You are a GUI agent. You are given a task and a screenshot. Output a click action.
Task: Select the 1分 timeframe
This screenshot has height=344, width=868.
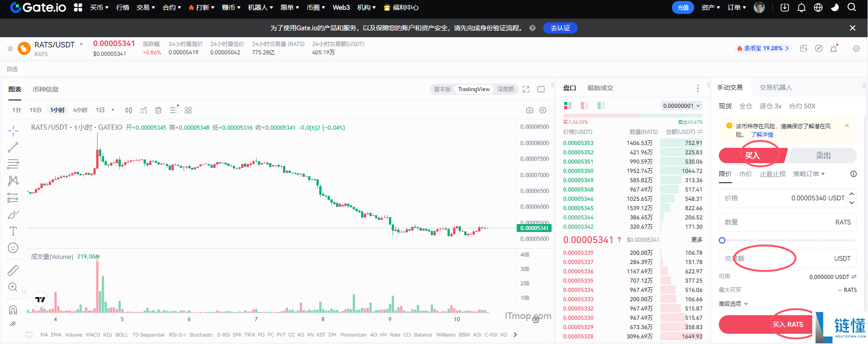coord(17,110)
